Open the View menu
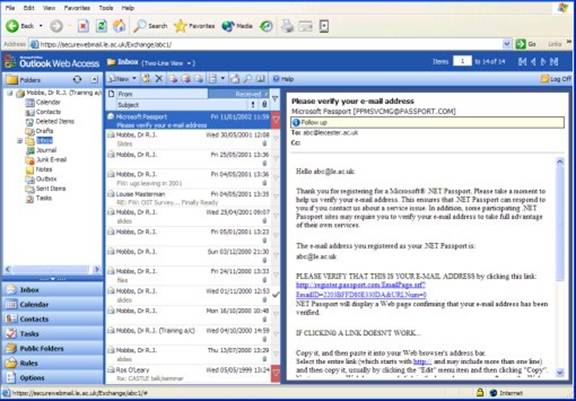 coord(49,8)
